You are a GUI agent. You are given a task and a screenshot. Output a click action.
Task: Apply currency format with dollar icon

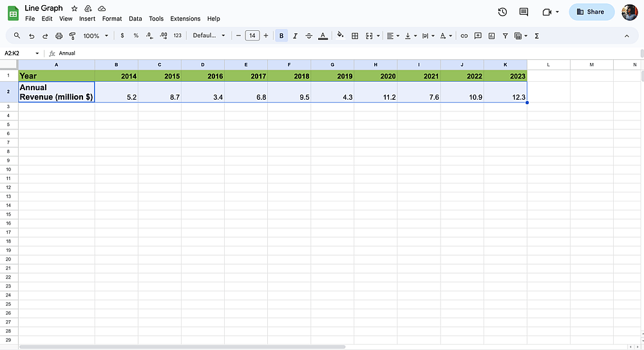(122, 35)
